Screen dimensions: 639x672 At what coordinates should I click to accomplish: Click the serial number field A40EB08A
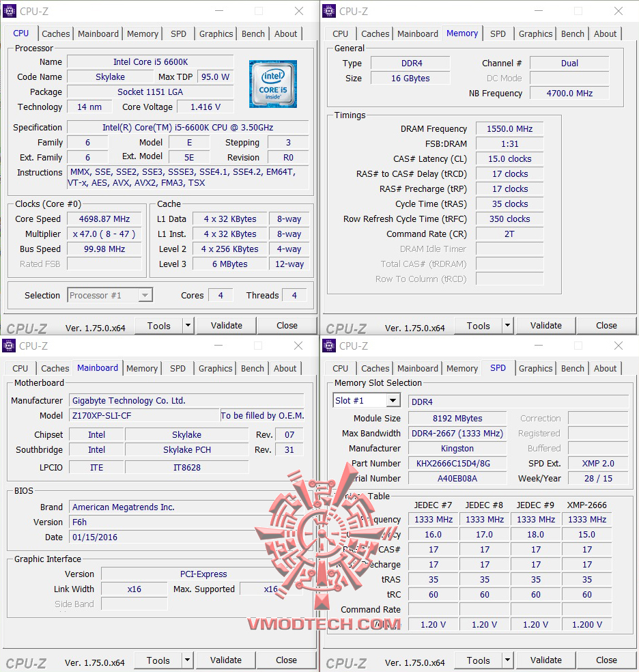[457, 478]
